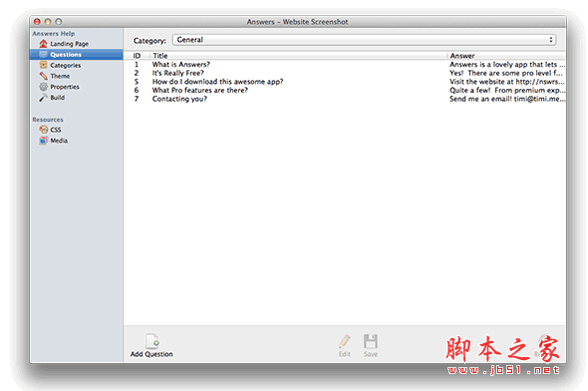Image resolution: width=588 pixels, height=391 pixels.
Task: Click the Add Question button
Action: click(x=151, y=345)
